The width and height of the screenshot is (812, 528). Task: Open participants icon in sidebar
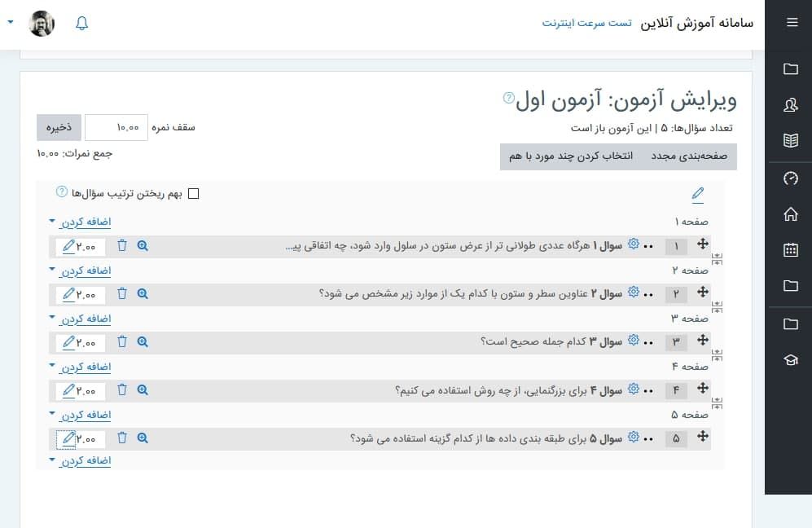tap(790, 104)
